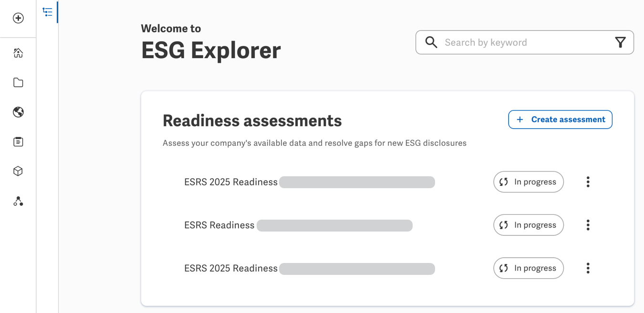The width and height of the screenshot is (644, 313).
Task: Open reports via the clipboard icon
Action: [x=18, y=141]
